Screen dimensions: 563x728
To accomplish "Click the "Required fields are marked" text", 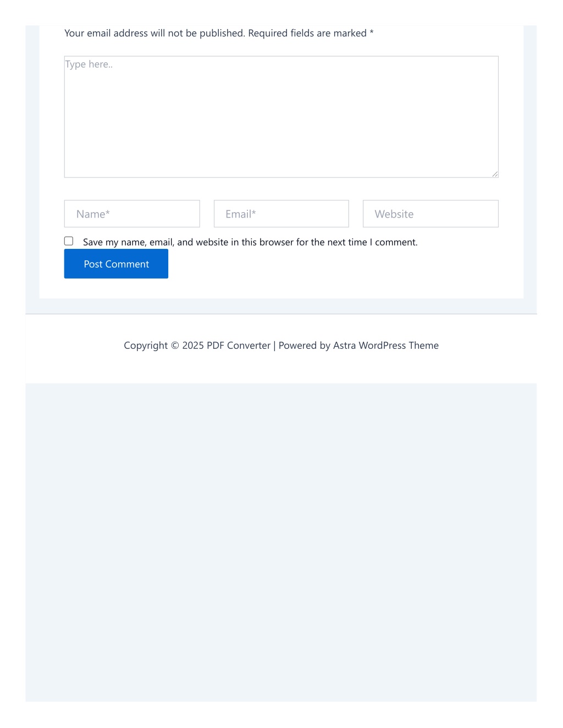I will pos(307,33).
